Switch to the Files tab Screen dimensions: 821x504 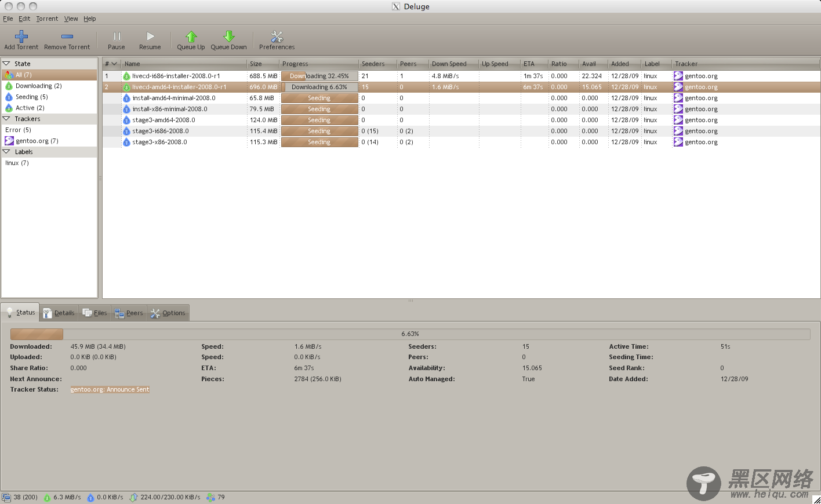[x=95, y=313]
